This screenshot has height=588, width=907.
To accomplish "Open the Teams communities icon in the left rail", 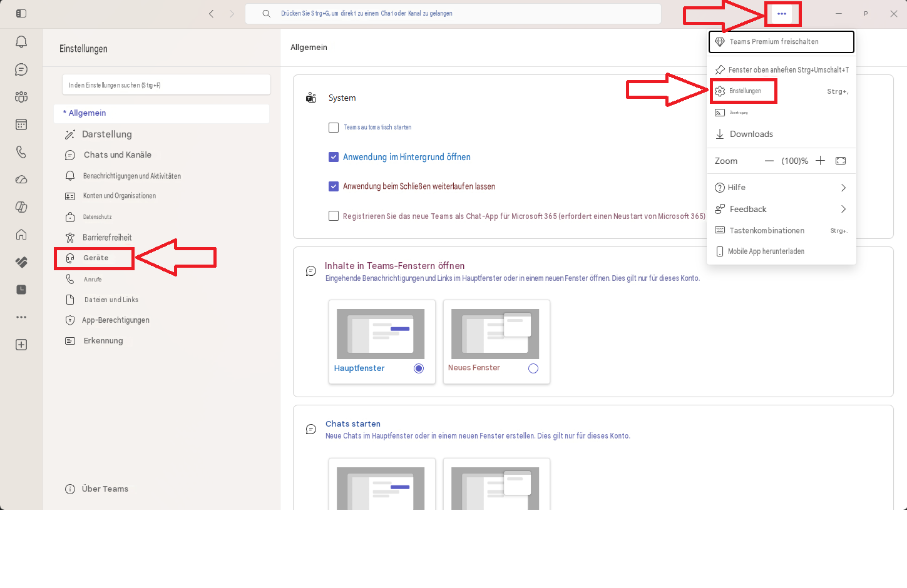I will (21, 97).
